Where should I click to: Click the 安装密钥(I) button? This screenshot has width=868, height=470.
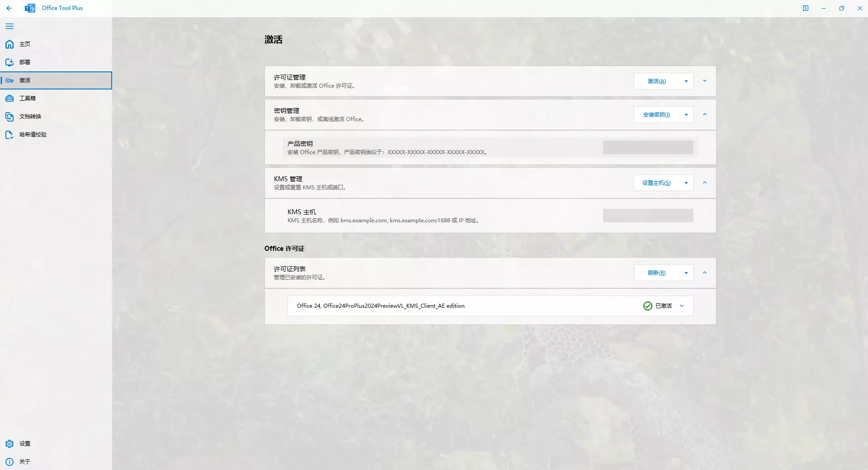656,115
